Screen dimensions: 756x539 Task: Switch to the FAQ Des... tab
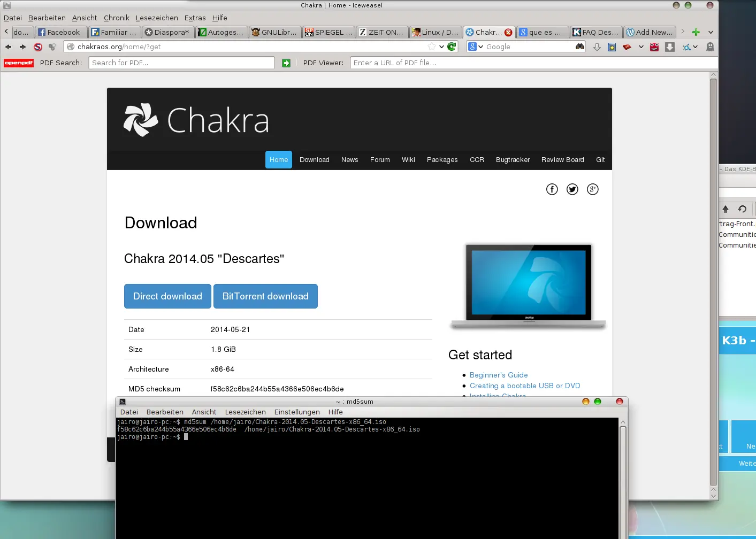pyautogui.click(x=595, y=33)
